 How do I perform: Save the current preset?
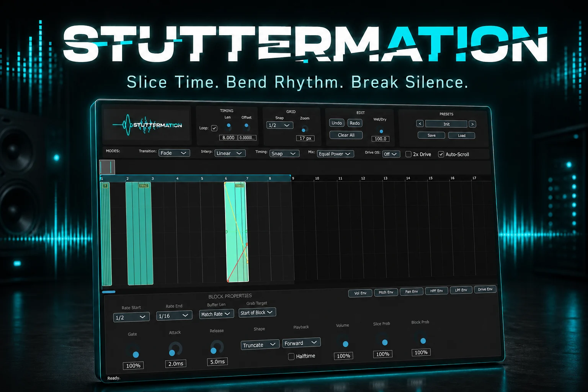pos(431,136)
